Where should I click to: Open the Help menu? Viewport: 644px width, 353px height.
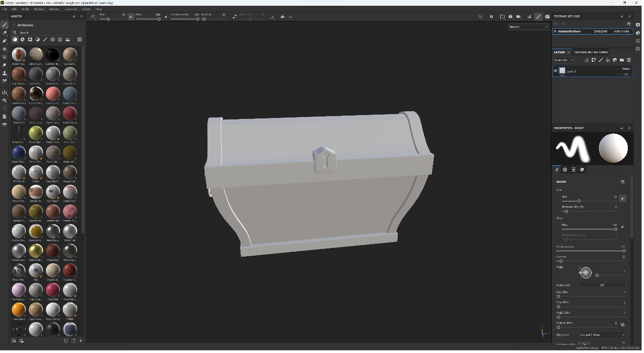pos(99,9)
